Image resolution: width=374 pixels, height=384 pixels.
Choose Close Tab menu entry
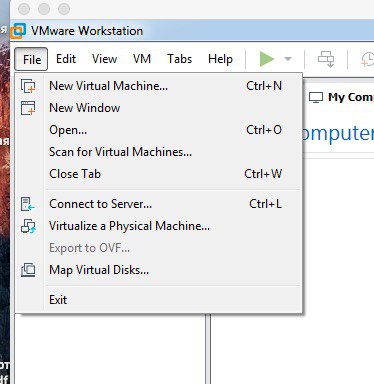pos(159,174)
